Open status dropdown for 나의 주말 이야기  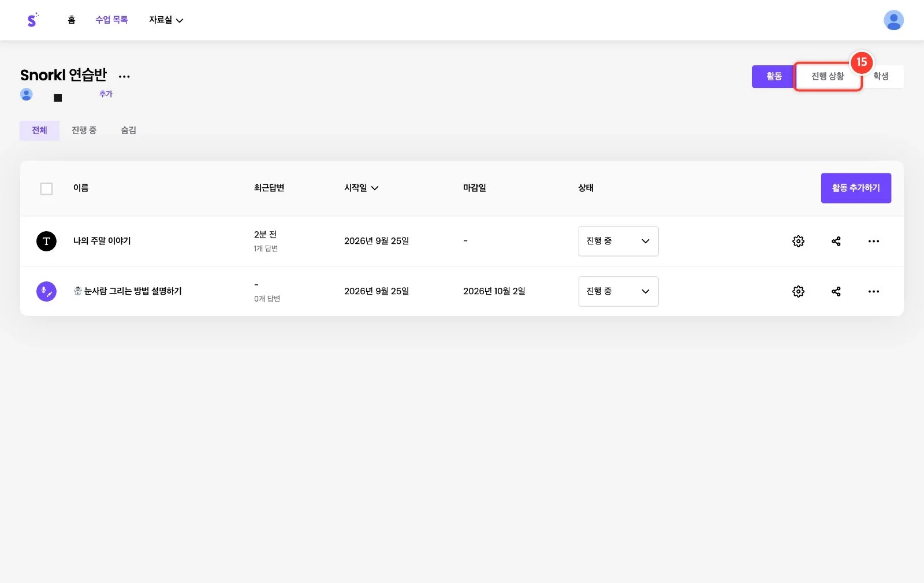click(618, 241)
